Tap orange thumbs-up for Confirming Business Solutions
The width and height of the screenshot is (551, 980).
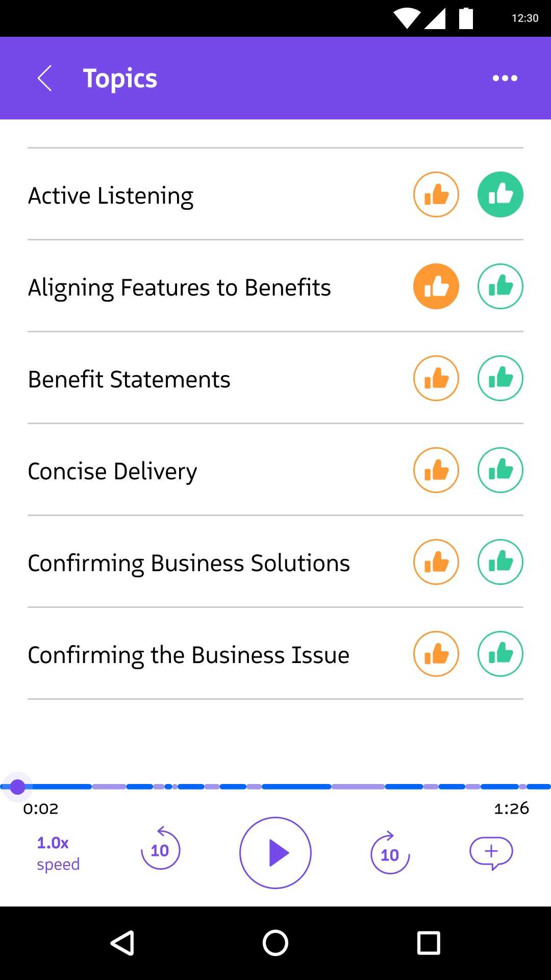pos(436,562)
